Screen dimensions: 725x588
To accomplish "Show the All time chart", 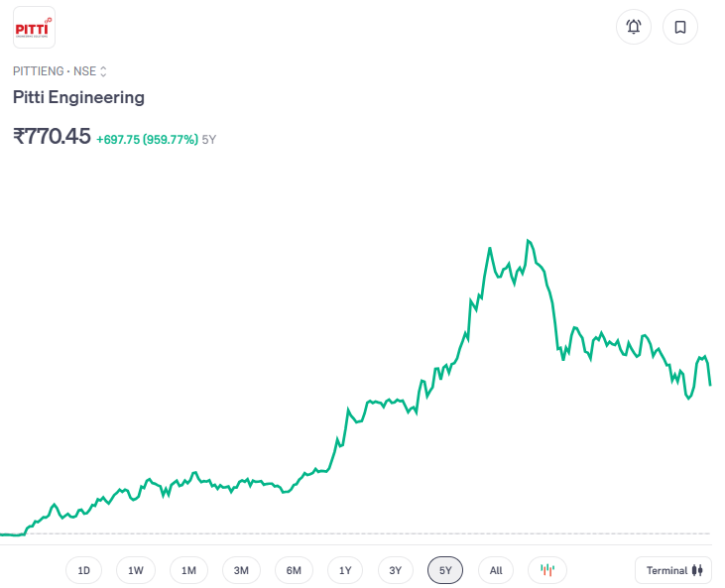I will [x=496, y=570].
